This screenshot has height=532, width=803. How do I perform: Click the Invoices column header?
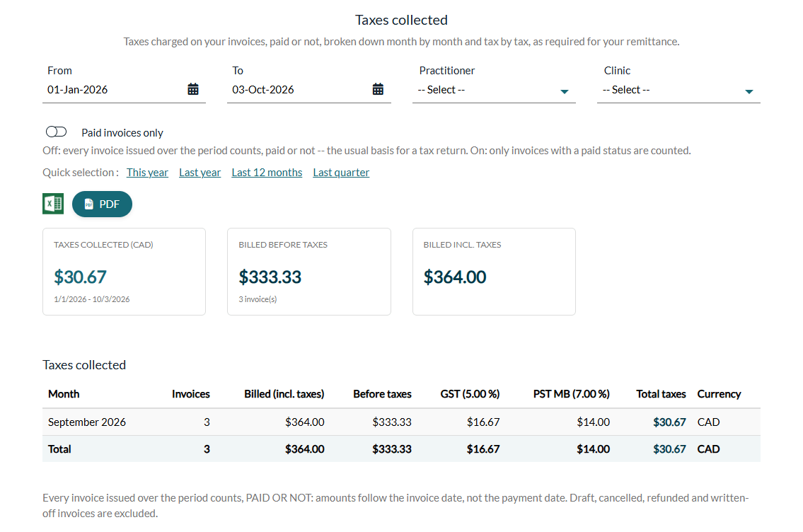[190, 394]
